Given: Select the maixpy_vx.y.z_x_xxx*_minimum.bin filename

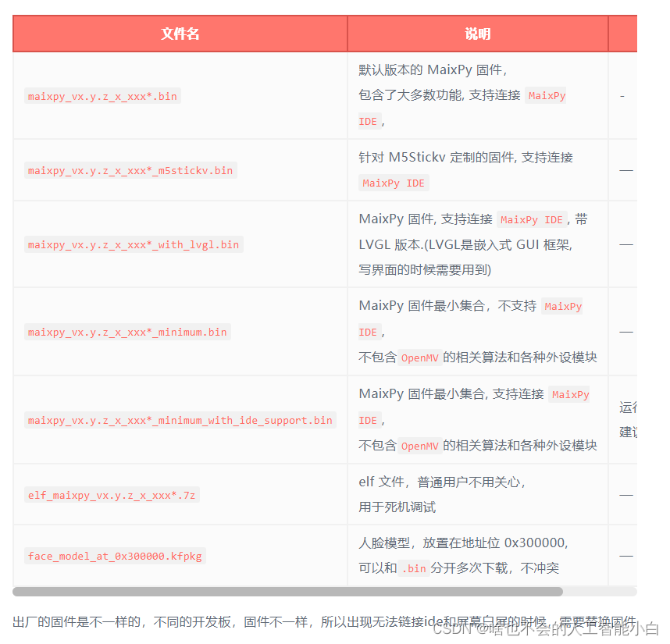Looking at the screenshot, I should tap(127, 332).
